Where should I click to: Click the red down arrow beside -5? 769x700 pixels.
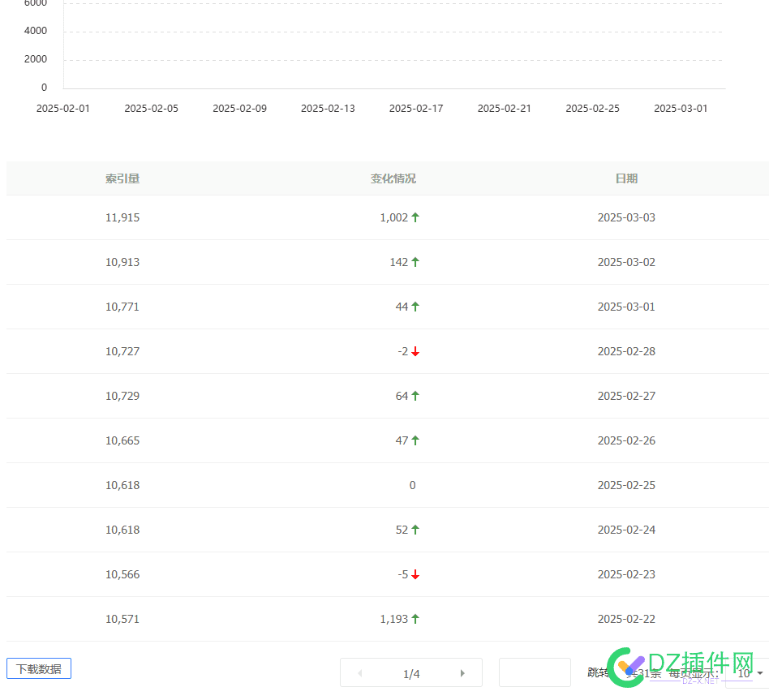415,574
